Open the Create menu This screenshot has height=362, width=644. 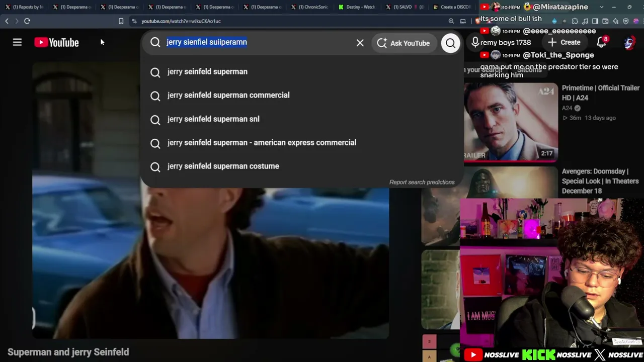(563, 43)
